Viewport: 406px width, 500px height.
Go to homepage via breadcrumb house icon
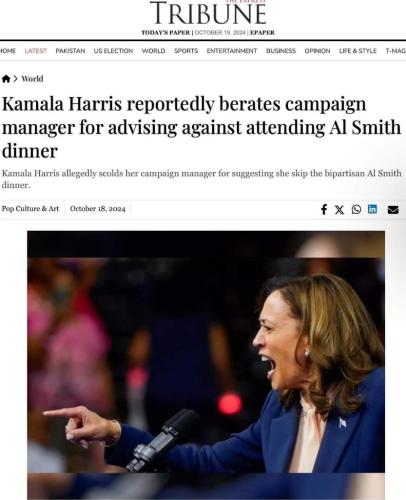click(x=6, y=79)
